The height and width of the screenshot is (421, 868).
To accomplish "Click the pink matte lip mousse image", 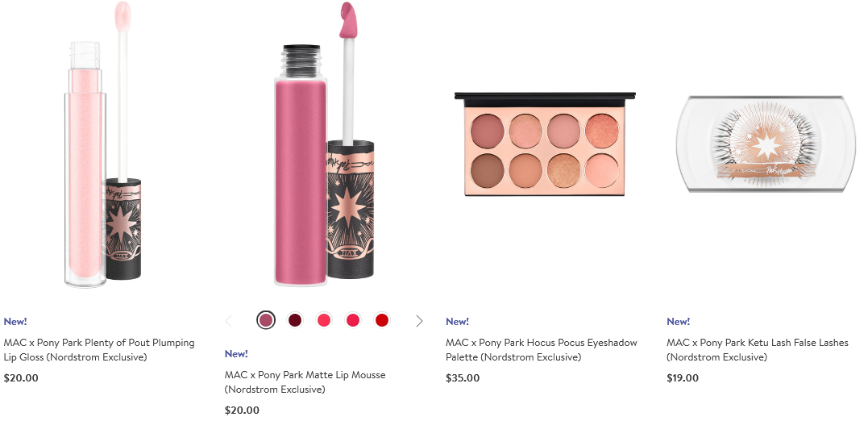I will 324,145.
